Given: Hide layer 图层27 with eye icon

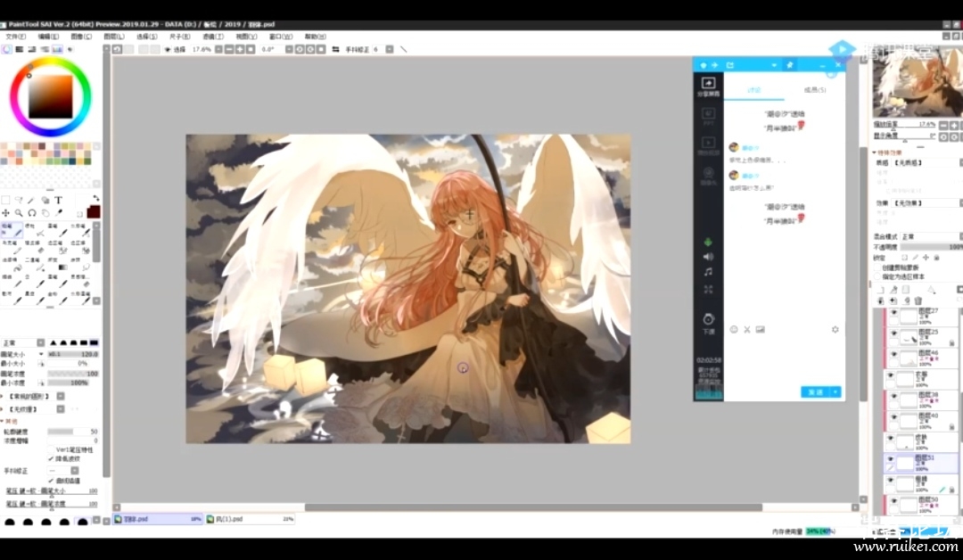Looking at the screenshot, I should tap(893, 313).
